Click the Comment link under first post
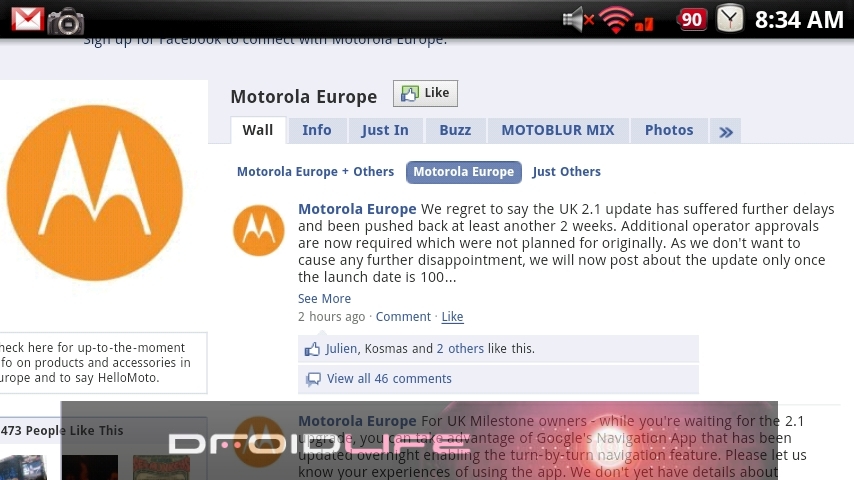This screenshot has width=854, height=480. [x=403, y=317]
